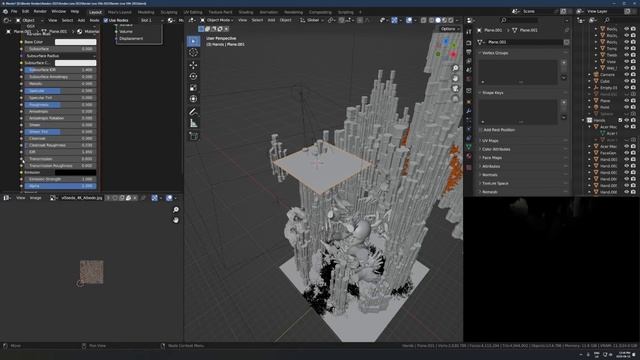640x360 pixels.
Task: Switch to the Modeling workspace tab
Action: tap(146, 12)
